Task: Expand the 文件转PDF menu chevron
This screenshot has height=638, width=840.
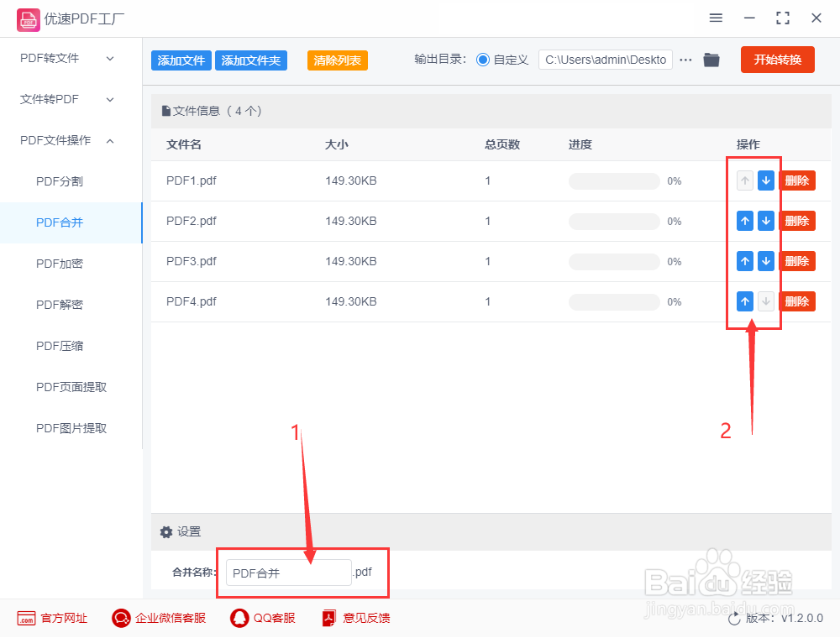Action: pos(110,100)
